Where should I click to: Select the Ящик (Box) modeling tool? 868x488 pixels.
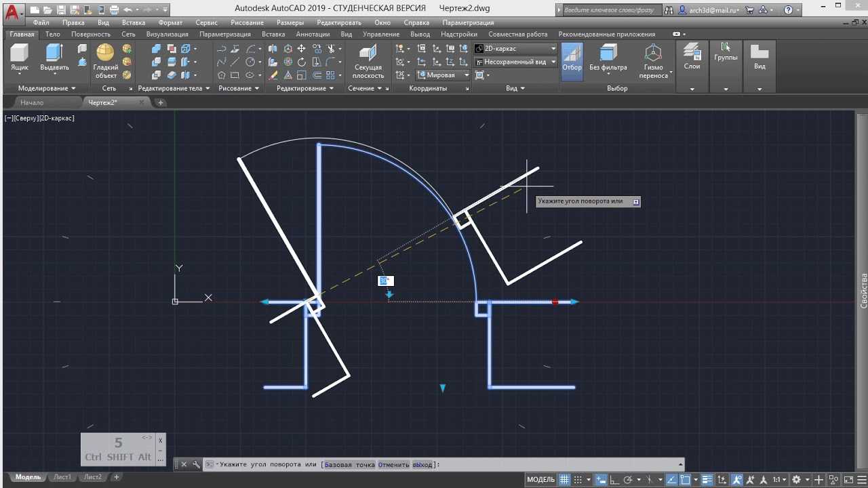20,58
